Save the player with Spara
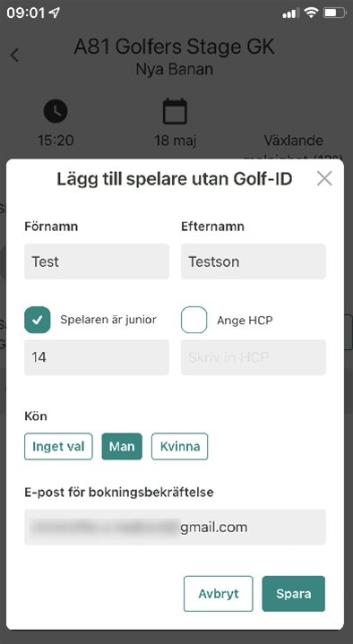Viewport: 353px width, 644px height. point(293,594)
